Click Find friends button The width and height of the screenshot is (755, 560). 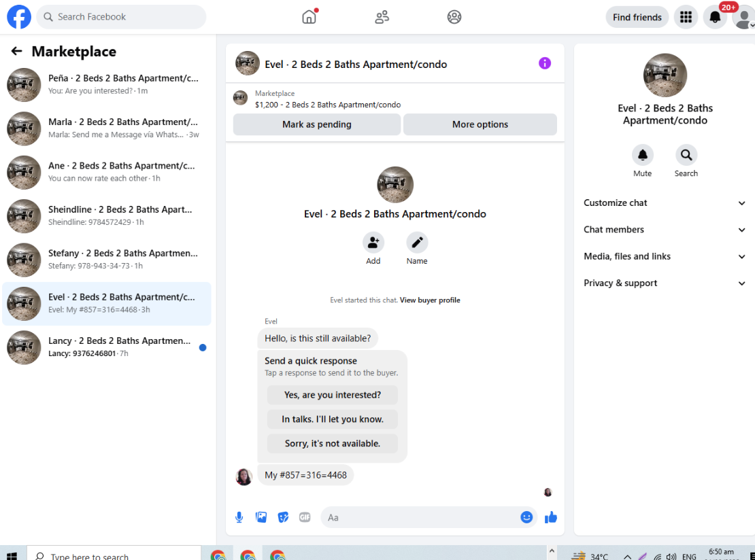tap(637, 17)
